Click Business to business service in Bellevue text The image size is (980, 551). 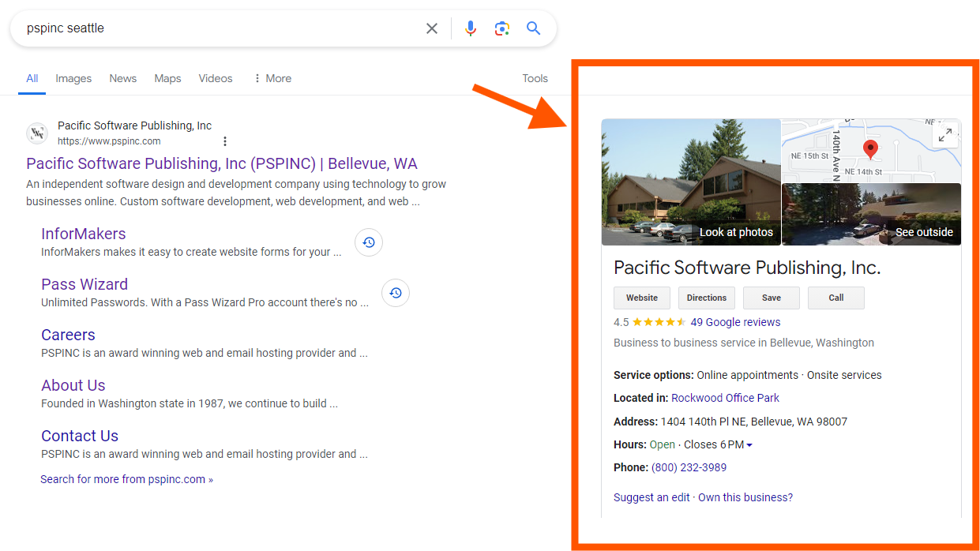click(744, 343)
